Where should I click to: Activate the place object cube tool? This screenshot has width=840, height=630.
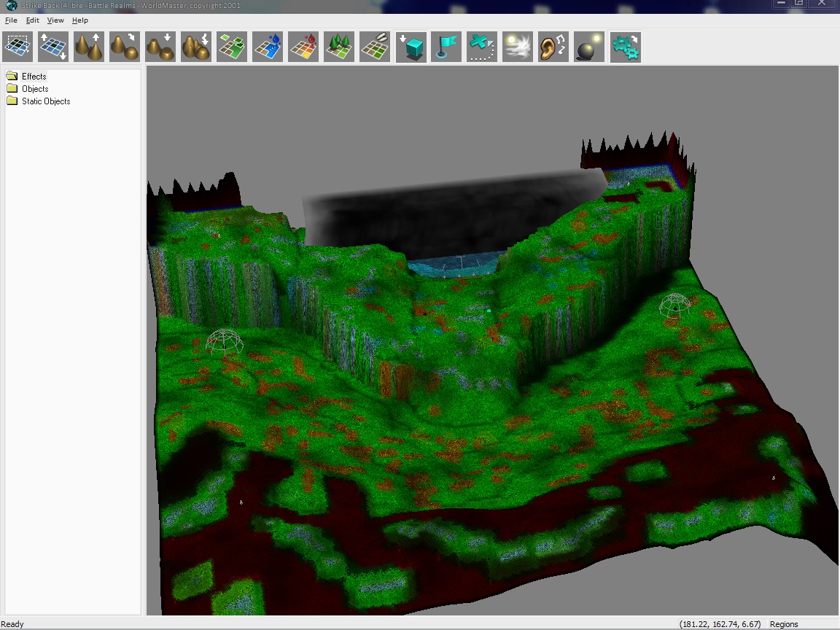pyautogui.click(x=411, y=47)
